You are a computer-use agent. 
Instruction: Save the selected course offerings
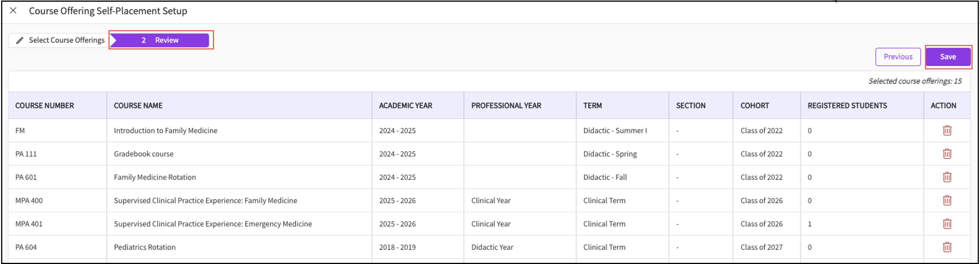click(x=948, y=57)
